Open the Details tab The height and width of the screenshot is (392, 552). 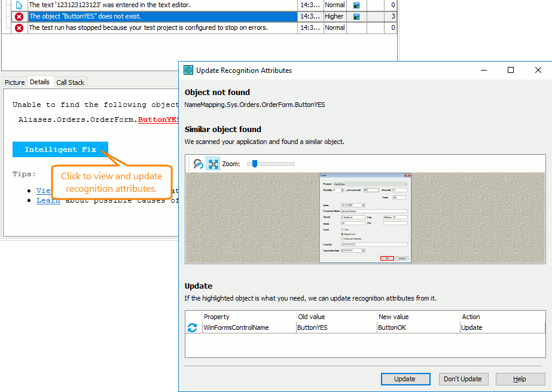[39, 82]
